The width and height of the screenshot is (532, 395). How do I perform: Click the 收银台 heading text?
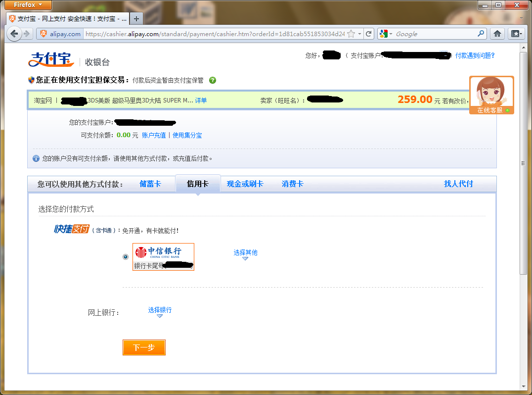pyautogui.click(x=97, y=62)
